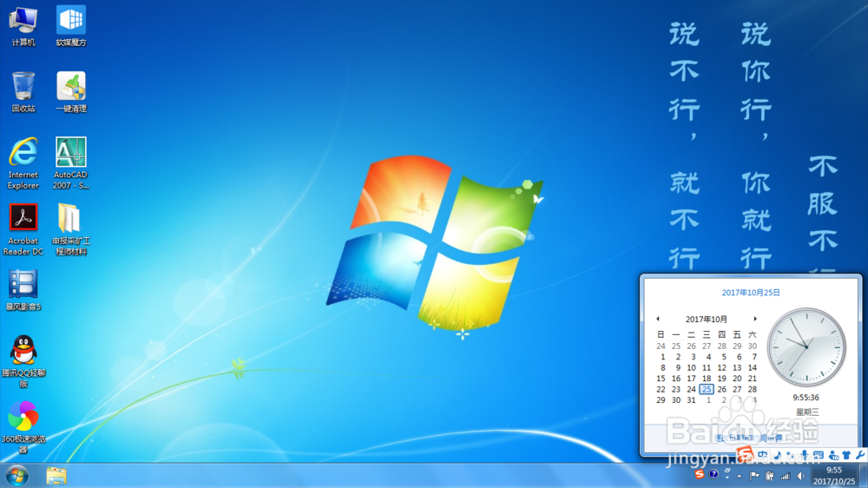The width and height of the screenshot is (868, 488).
Task: Select date 31 in the calendar
Action: click(692, 400)
